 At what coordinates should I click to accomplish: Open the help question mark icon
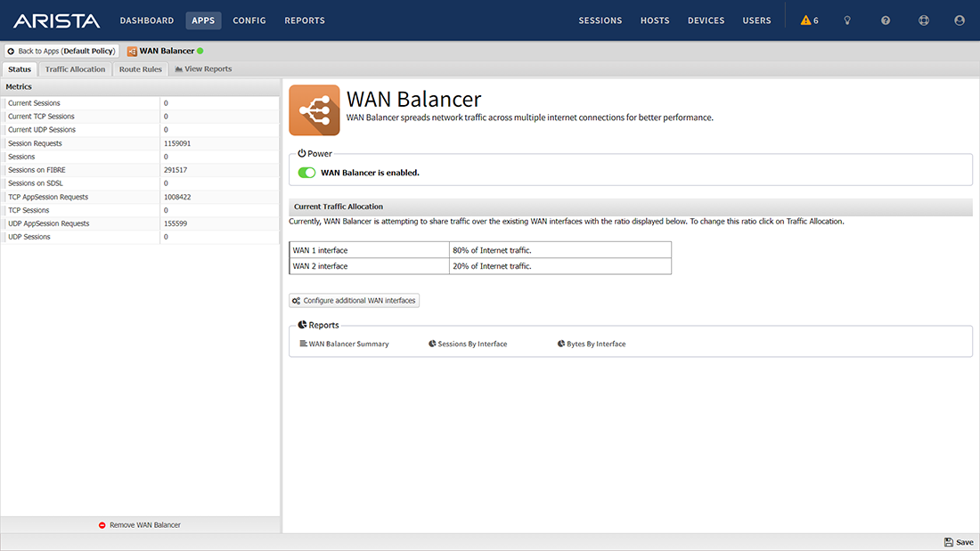pos(886,20)
